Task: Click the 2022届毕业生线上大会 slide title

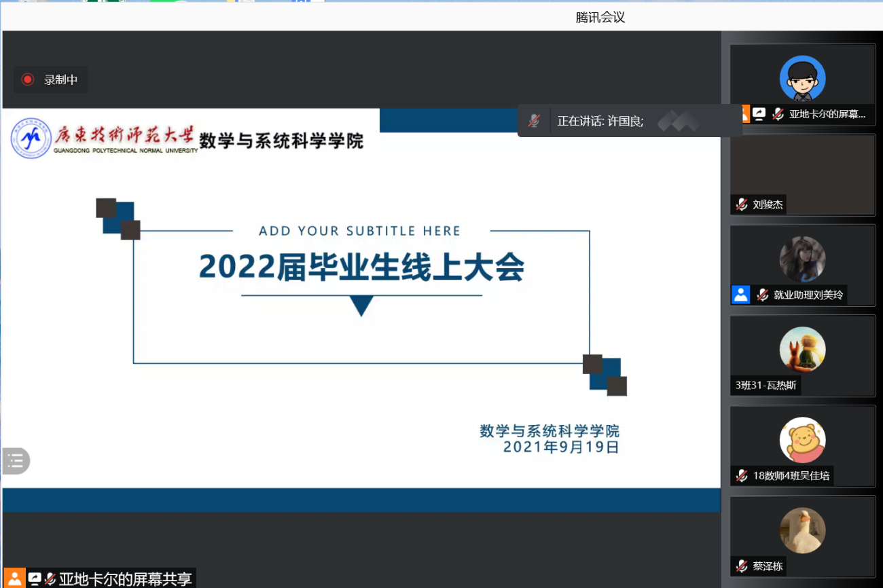Action: (x=361, y=267)
